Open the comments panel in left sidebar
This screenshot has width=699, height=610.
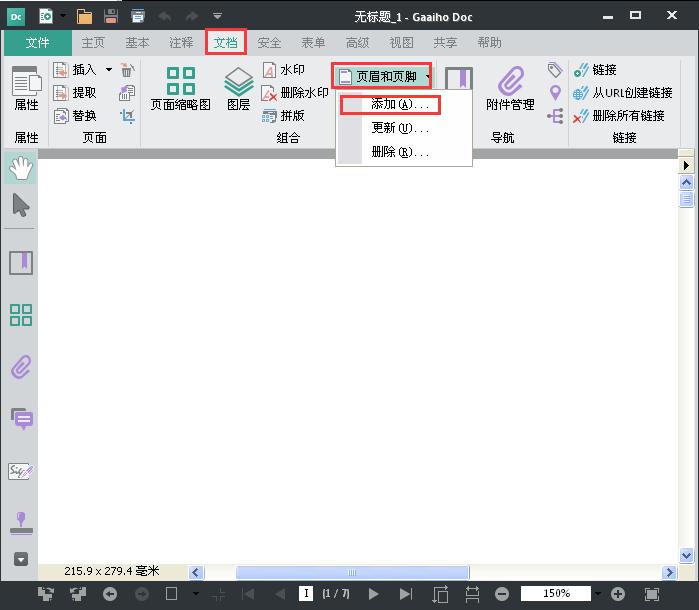[21, 418]
